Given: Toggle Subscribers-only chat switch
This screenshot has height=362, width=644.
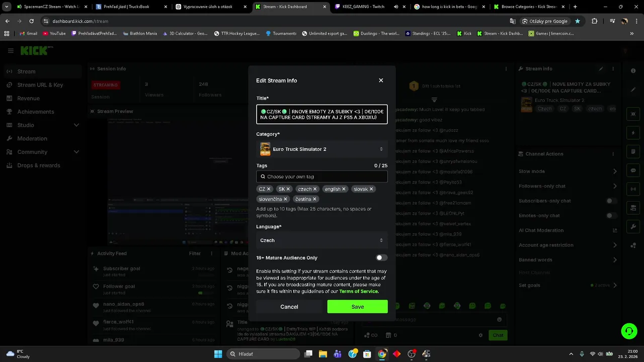Looking at the screenshot, I should (x=611, y=201).
